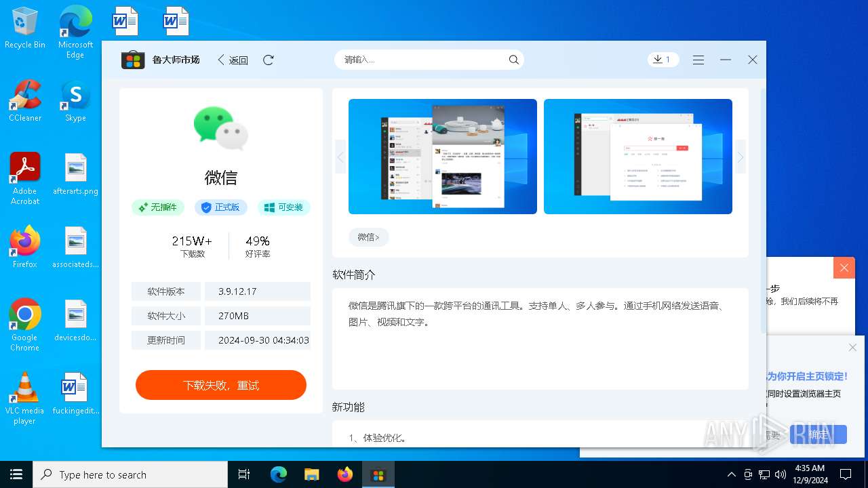Open the fuckingedit Word document on desktop
The width and height of the screenshot is (868, 488).
click(75, 394)
